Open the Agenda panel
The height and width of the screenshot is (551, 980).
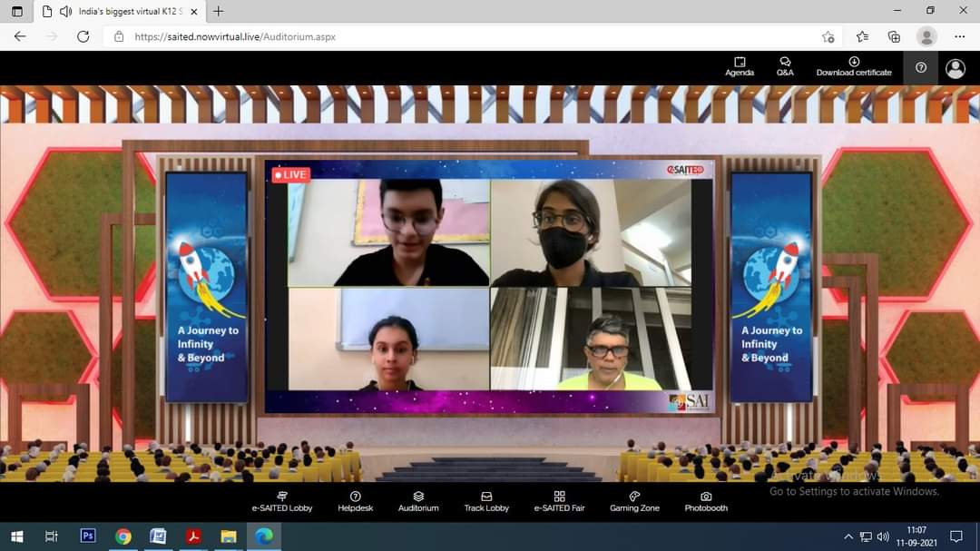point(740,66)
